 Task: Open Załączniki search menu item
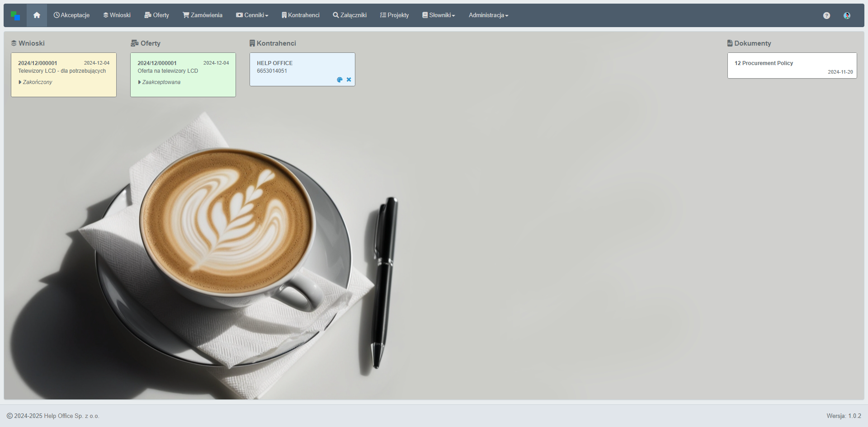pyautogui.click(x=349, y=15)
